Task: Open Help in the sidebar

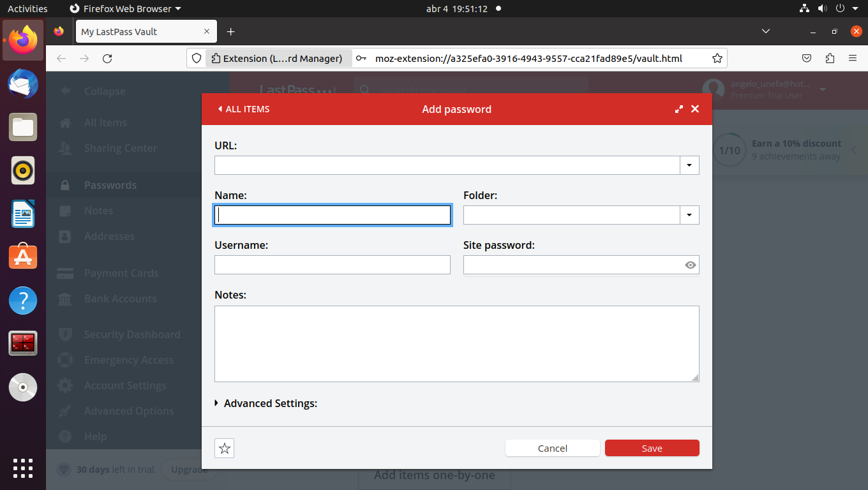Action: click(95, 436)
